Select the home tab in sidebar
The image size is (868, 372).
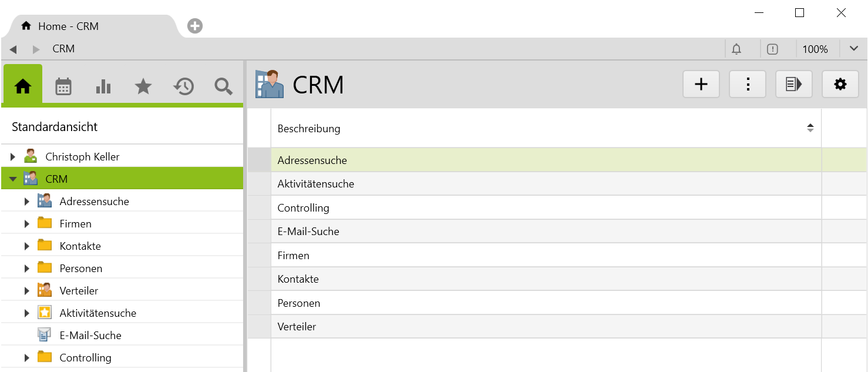pyautogui.click(x=23, y=86)
